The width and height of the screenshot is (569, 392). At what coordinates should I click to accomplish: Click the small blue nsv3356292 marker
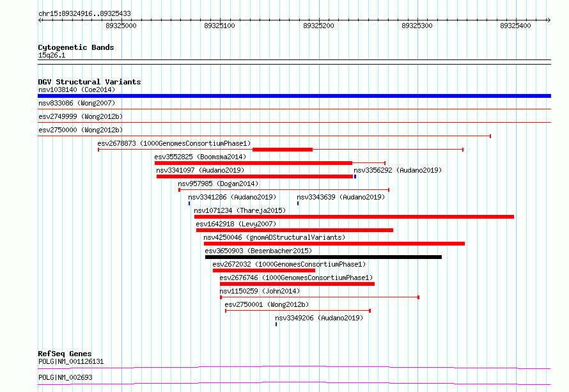[x=355, y=176]
